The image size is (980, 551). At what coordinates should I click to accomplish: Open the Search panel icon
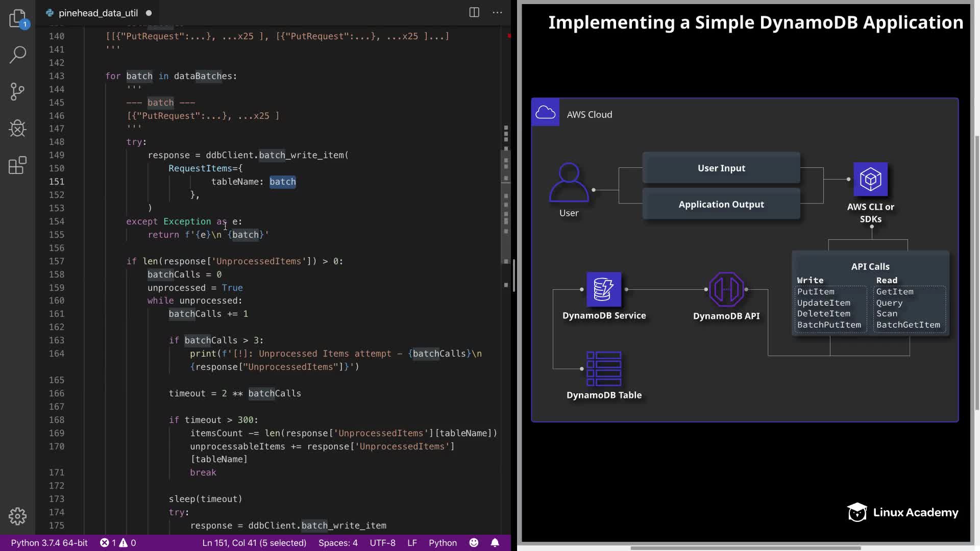tap(17, 55)
